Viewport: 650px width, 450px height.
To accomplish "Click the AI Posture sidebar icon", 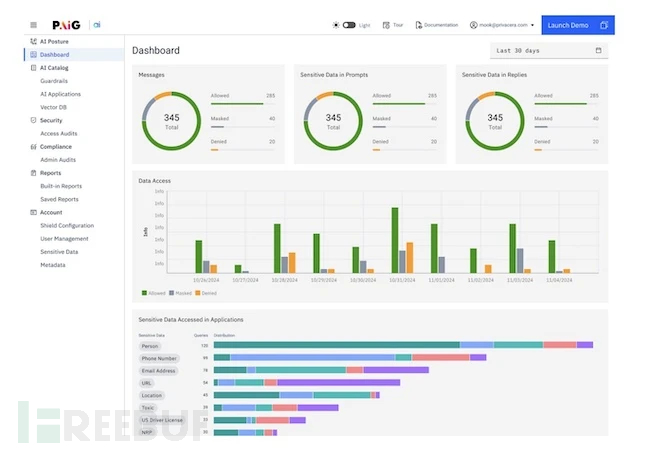I will click(x=32, y=42).
